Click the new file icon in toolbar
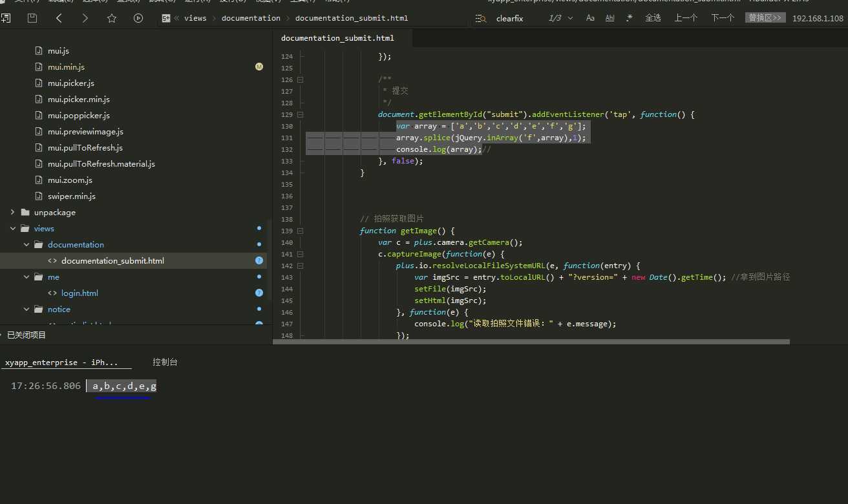Viewport: 848px width, 504px height. click(x=5, y=18)
